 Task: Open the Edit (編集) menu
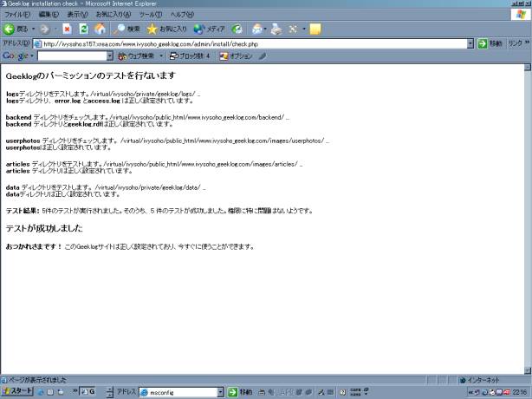click(49, 15)
